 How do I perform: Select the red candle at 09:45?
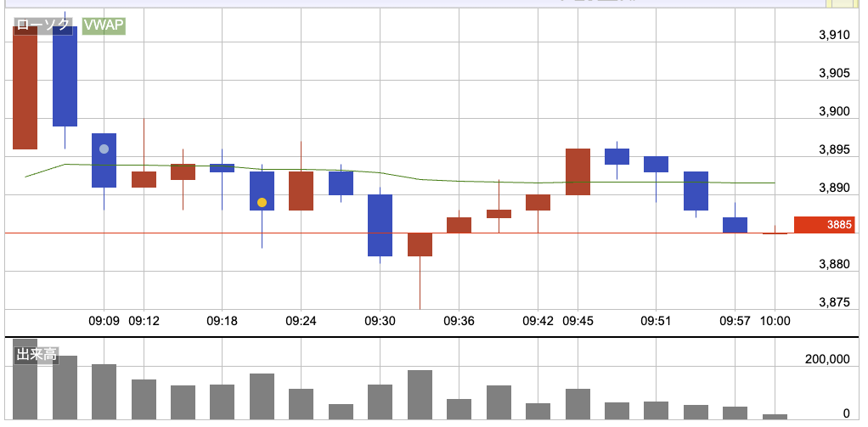point(578,171)
